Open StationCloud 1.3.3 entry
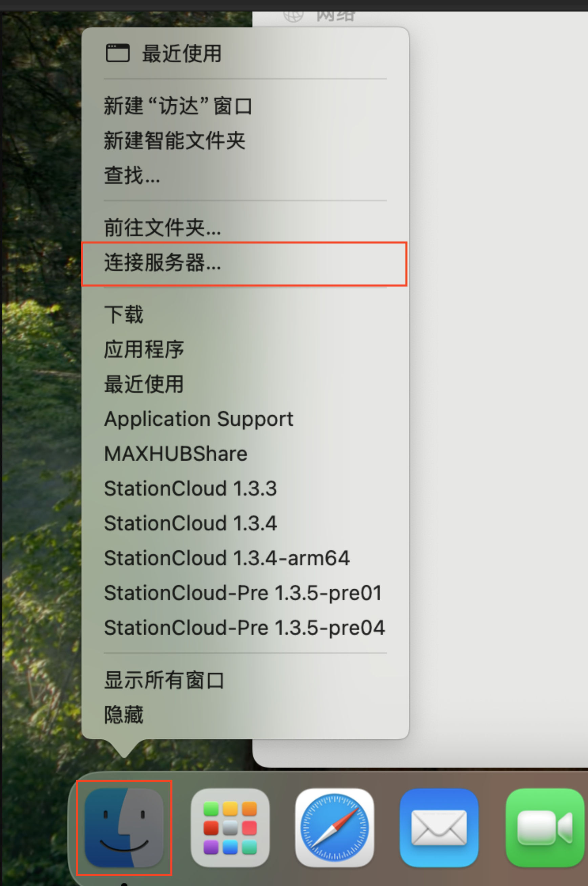 [x=190, y=489]
